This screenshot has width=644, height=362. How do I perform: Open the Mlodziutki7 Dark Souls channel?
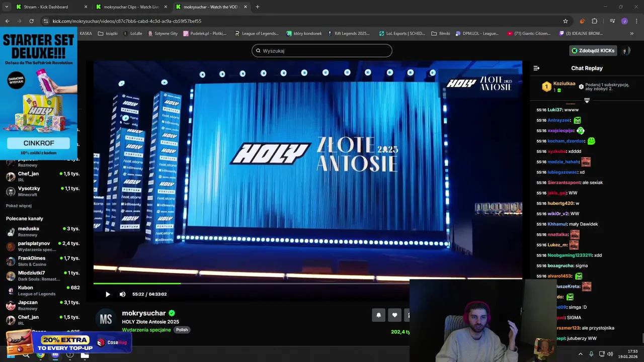coord(43,276)
